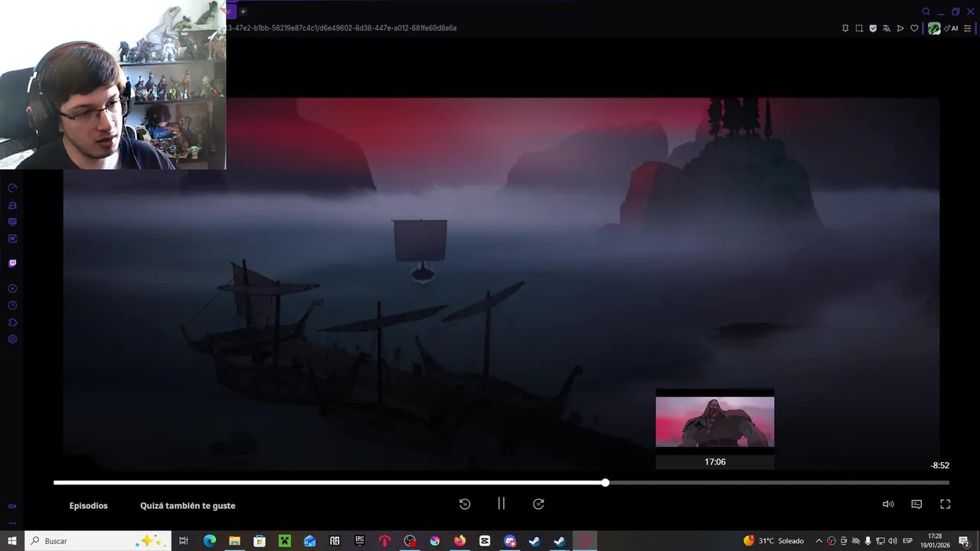Screen dimensions: 980x551
Task: Open the AI assistant button
Action: coord(951,28)
